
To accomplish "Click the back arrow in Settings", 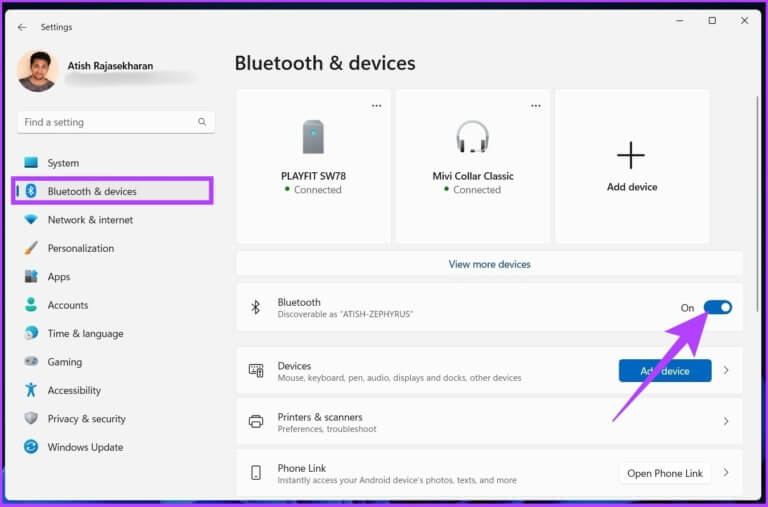I will [x=22, y=27].
